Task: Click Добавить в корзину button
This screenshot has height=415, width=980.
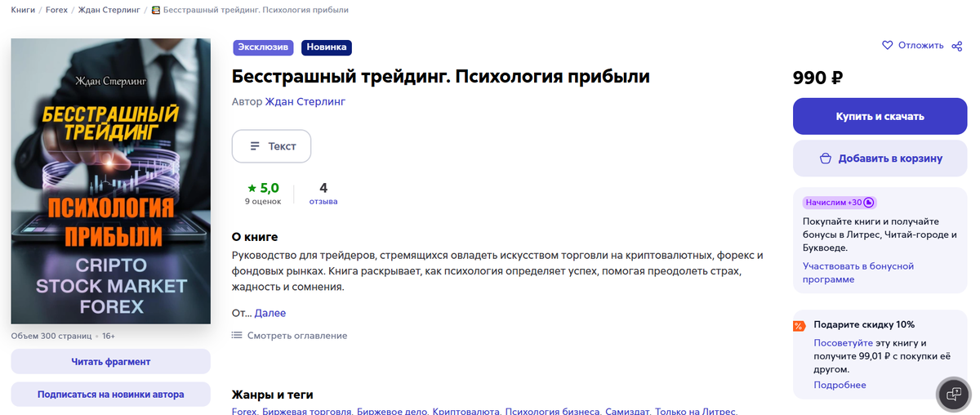Action: [880, 158]
